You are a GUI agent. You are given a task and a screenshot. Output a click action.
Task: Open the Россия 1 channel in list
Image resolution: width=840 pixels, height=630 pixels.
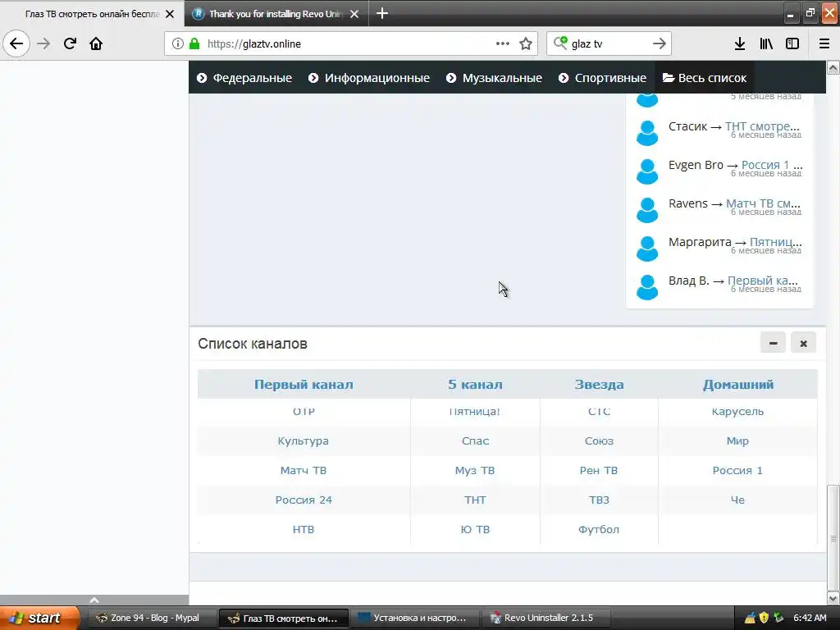pos(737,470)
